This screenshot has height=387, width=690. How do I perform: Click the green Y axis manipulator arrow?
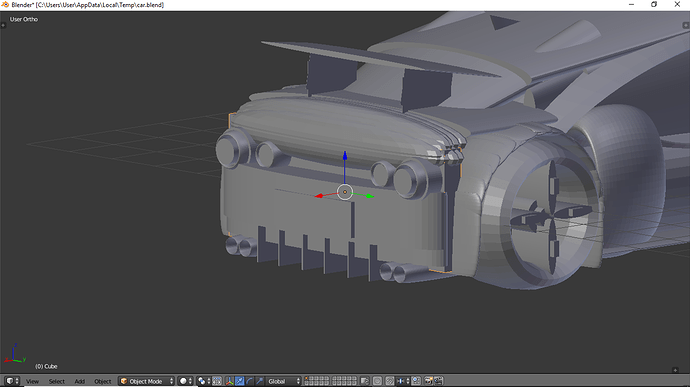[x=370, y=196]
